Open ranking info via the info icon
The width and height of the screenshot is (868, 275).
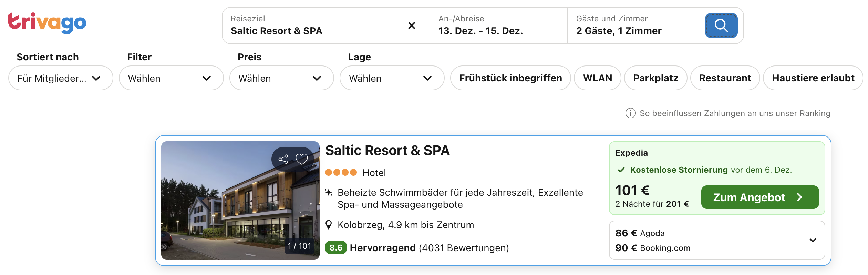(630, 113)
